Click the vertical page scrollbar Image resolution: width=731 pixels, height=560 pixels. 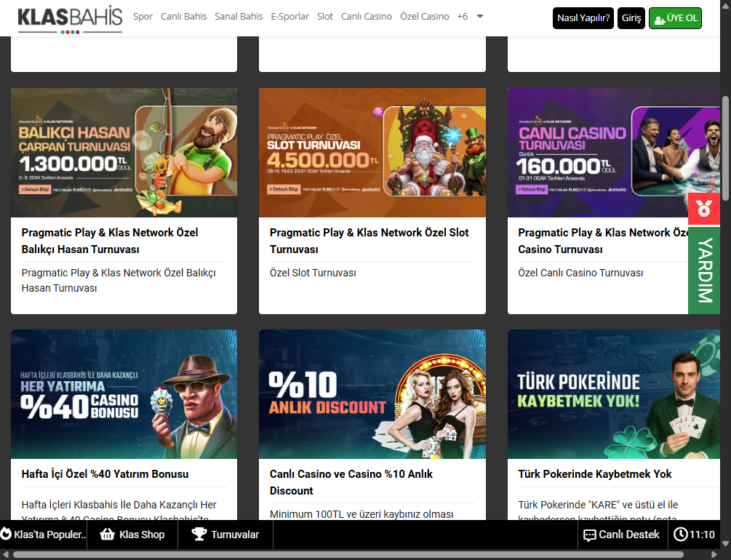(x=725, y=145)
